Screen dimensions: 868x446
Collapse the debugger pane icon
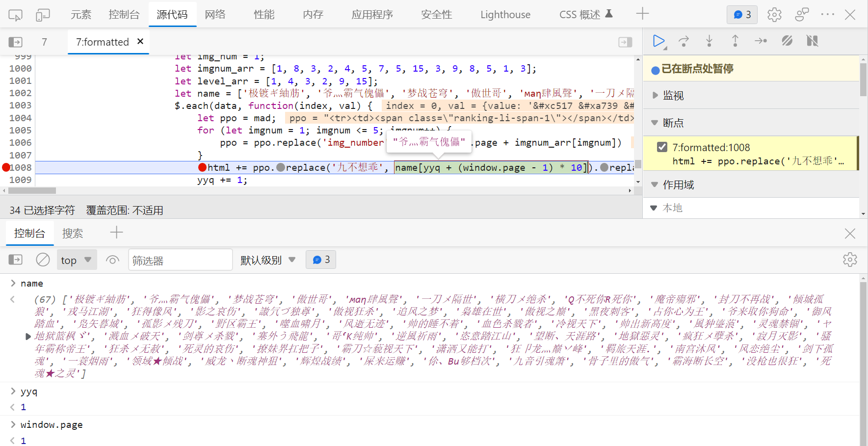point(625,42)
